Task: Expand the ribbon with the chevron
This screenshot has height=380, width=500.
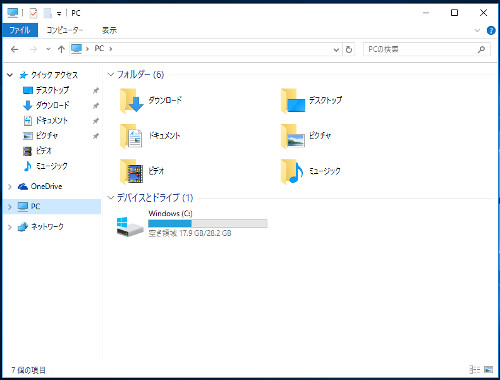Action: tap(477, 31)
